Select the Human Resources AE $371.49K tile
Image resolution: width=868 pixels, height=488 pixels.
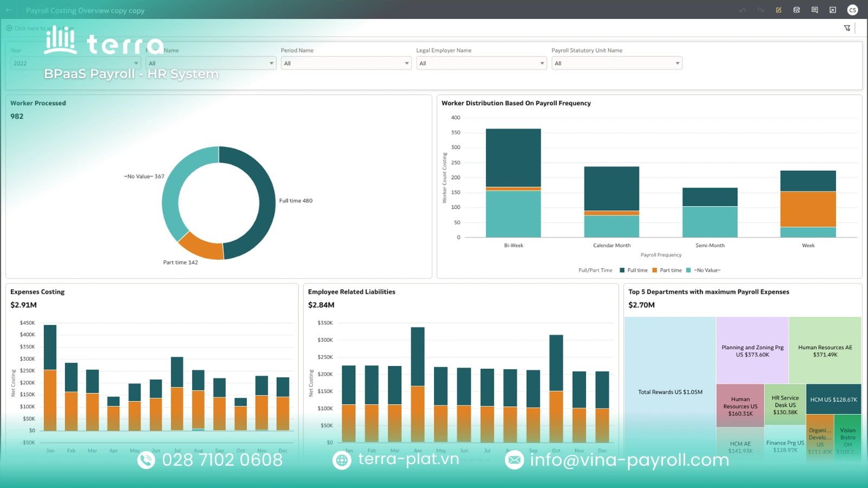point(825,351)
